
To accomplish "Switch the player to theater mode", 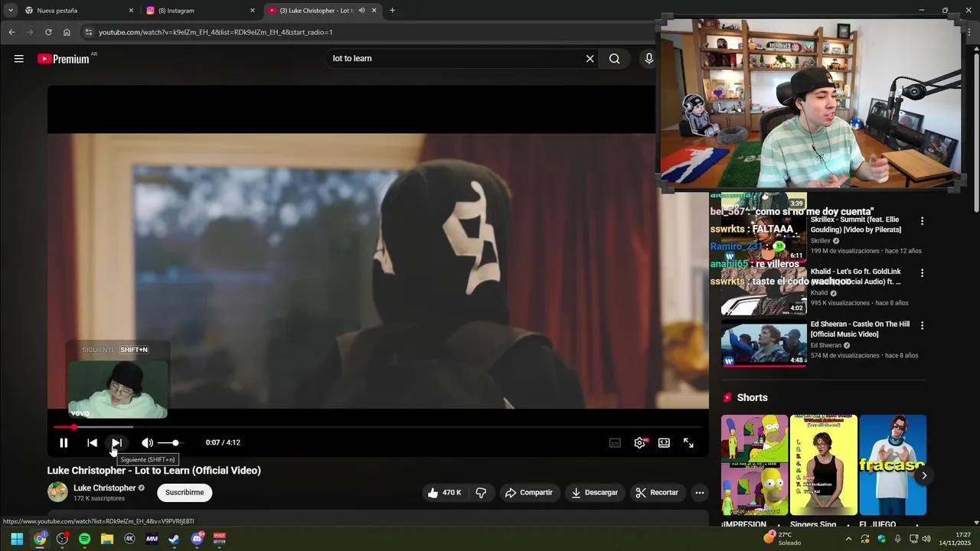I will pyautogui.click(x=664, y=442).
